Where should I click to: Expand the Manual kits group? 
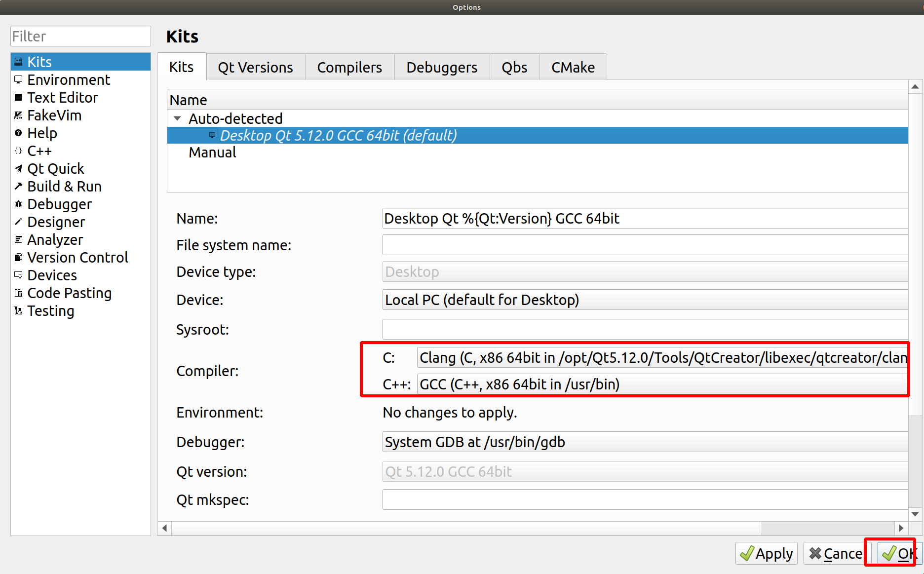(x=212, y=152)
